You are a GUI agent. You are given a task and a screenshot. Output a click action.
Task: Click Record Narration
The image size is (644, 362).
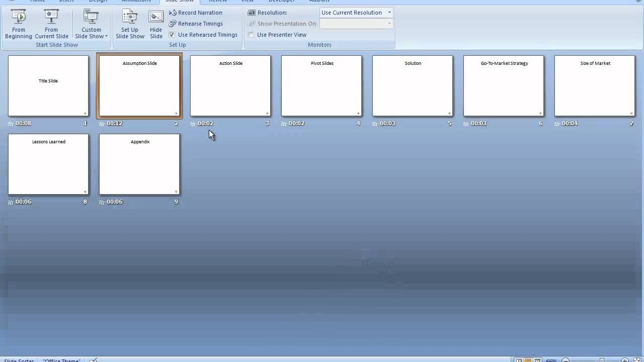(x=196, y=13)
